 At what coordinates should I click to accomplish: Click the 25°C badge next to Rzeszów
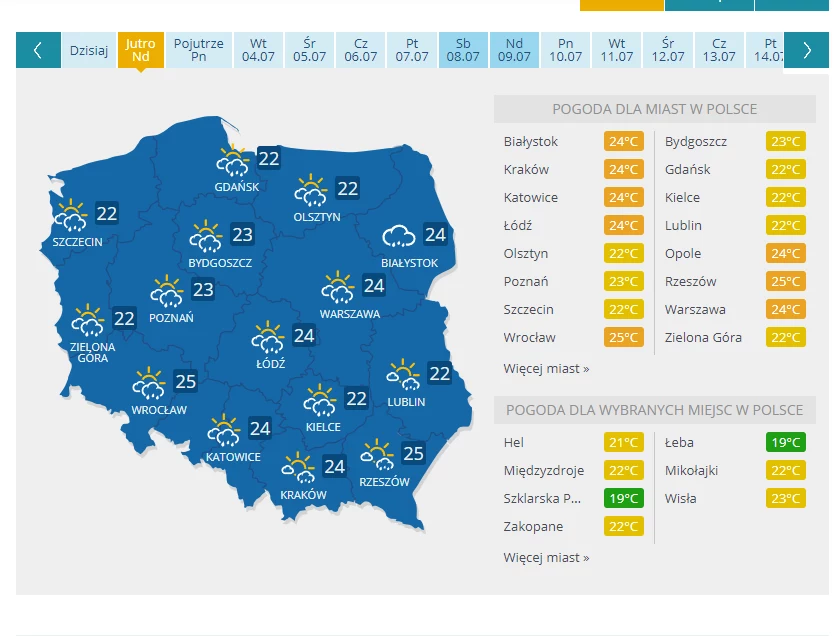click(x=786, y=281)
